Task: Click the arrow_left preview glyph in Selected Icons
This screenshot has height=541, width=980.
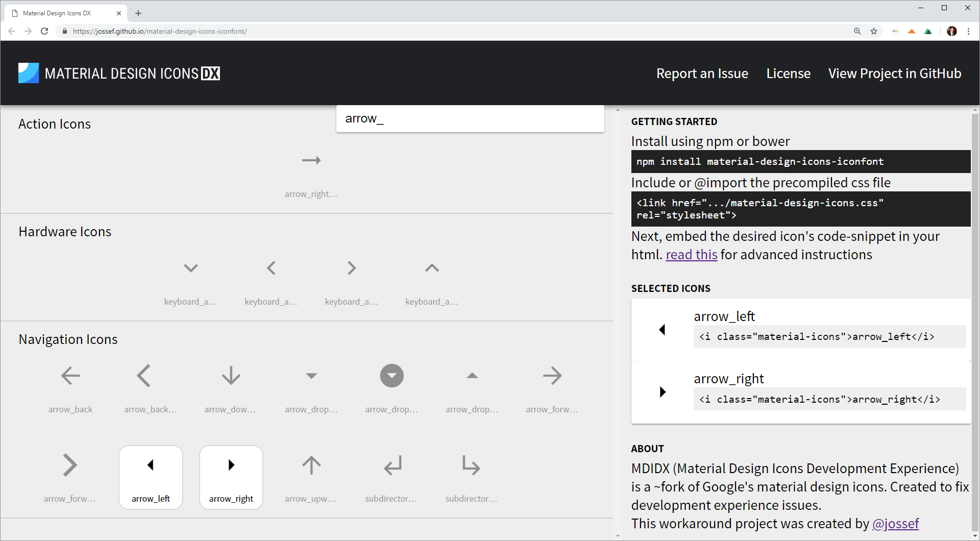Action: 662,330
